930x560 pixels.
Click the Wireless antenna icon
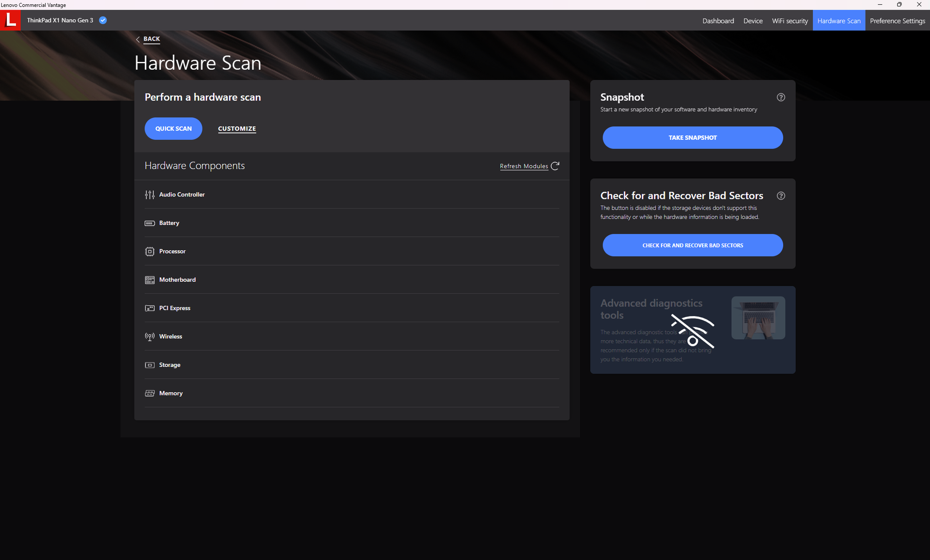150,337
